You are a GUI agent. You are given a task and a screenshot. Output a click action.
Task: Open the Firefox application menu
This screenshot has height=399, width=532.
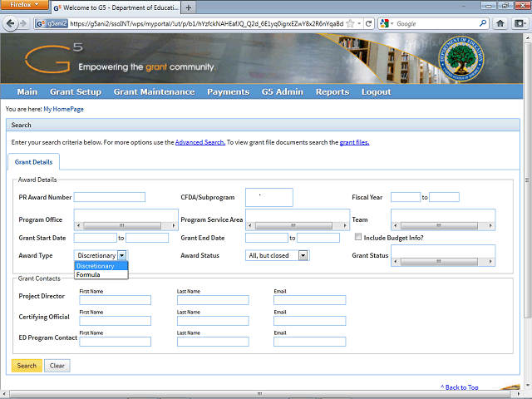[x=24, y=5]
